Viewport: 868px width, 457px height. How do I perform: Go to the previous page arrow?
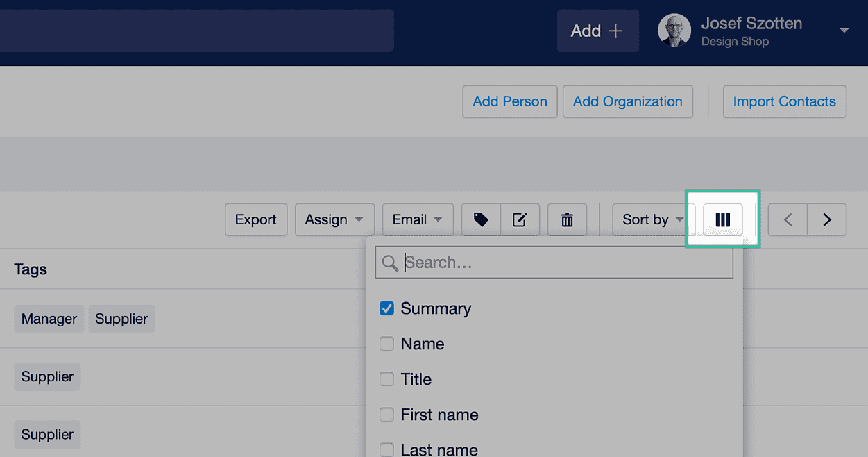(x=788, y=219)
